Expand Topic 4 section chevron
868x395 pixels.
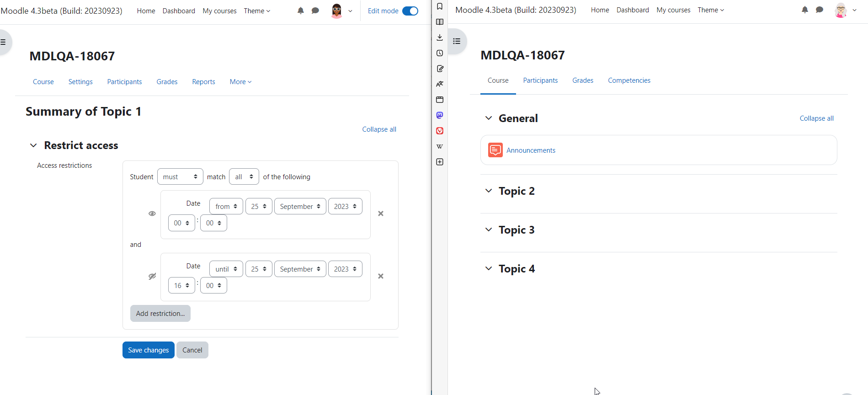pyautogui.click(x=489, y=268)
